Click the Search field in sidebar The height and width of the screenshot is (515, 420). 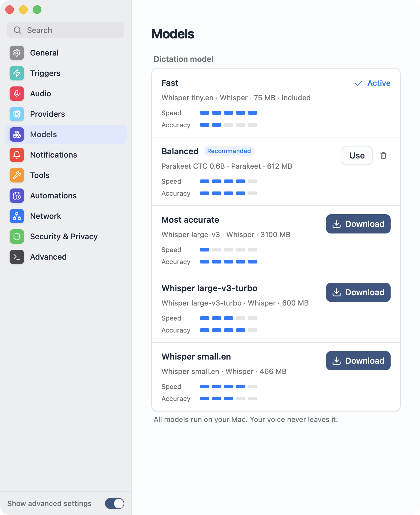66,30
